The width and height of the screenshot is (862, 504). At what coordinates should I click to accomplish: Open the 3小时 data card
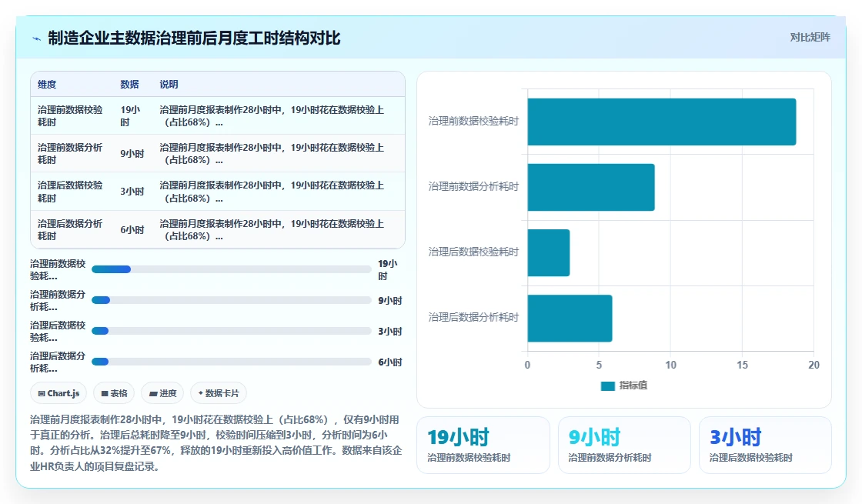pyautogui.click(x=765, y=446)
